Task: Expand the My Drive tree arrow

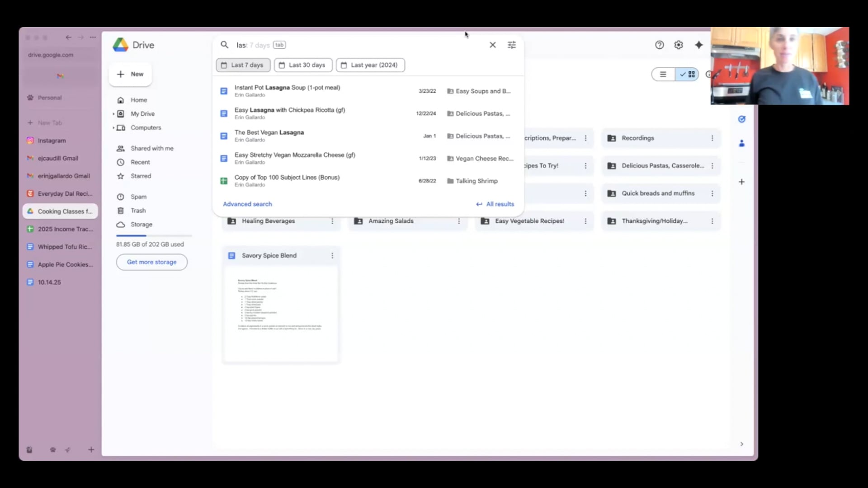Action: point(113,114)
